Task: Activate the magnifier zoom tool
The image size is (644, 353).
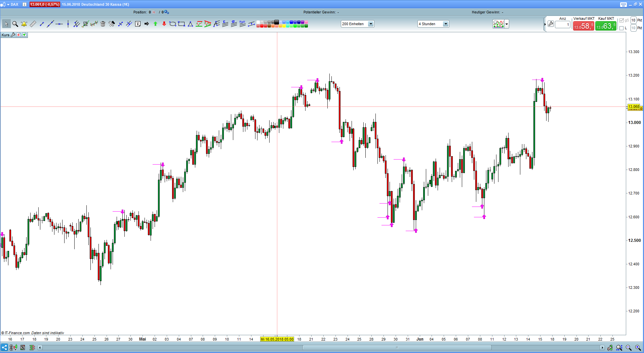Action: point(15,24)
